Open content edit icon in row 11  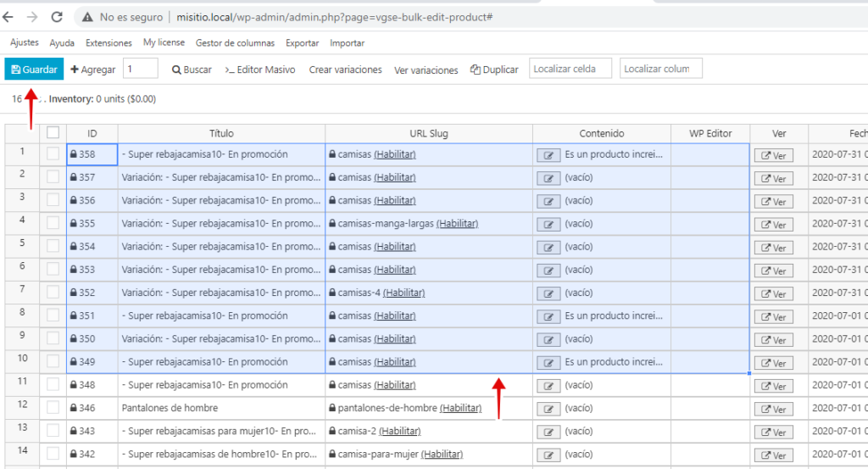click(548, 385)
